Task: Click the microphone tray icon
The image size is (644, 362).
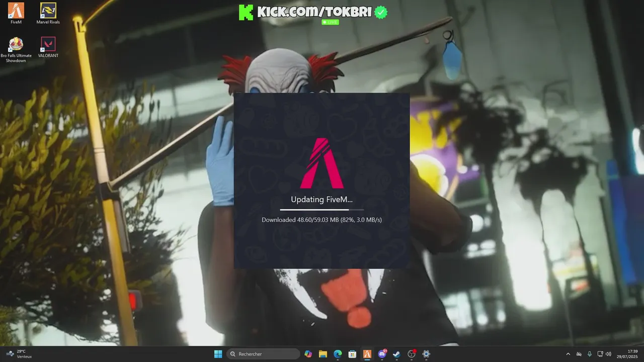Action: click(x=589, y=354)
